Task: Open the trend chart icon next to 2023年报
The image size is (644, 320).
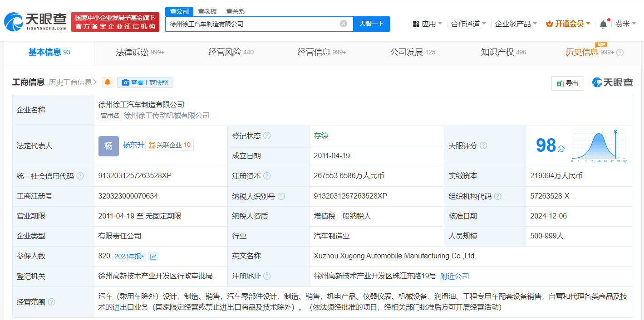Action: coord(153,257)
